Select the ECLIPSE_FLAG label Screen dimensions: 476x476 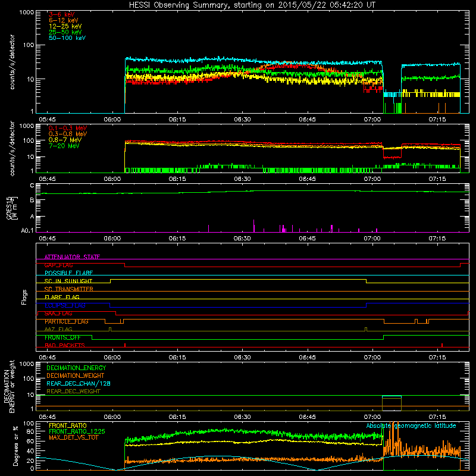pyautogui.click(x=65, y=305)
